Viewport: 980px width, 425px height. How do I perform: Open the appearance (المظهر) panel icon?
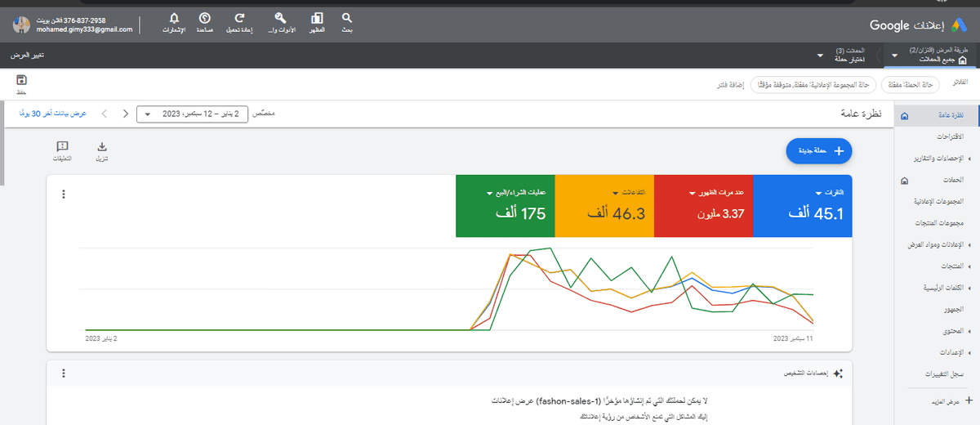click(x=318, y=19)
